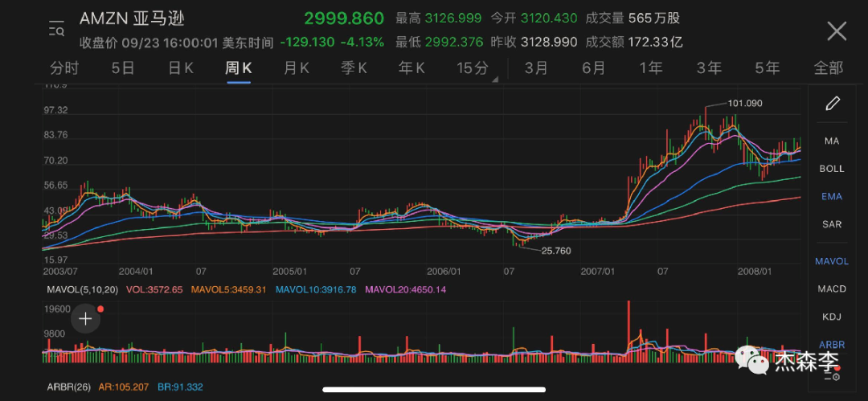Open indicator settings gear at bottom right
The image size is (868, 401).
pos(833,375)
